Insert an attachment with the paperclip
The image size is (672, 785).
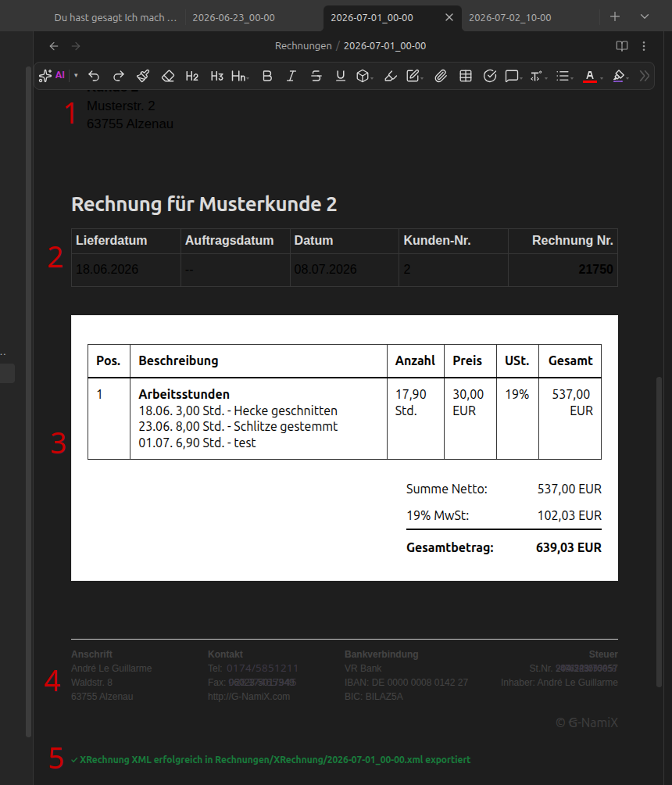point(441,76)
